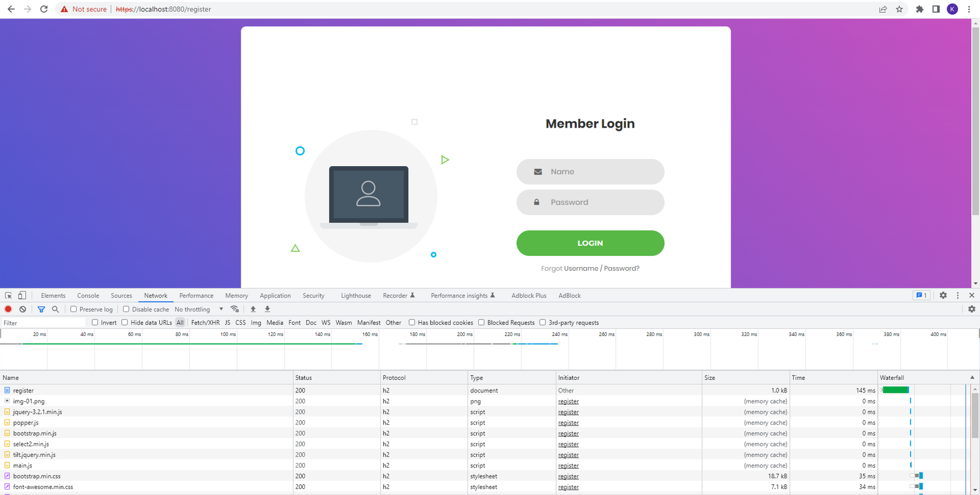Image resolution: width=980 pixels, height=495 pixels.
Task: Check Hide data URLs
Action: pyautogui.click(x=125, y=323)
